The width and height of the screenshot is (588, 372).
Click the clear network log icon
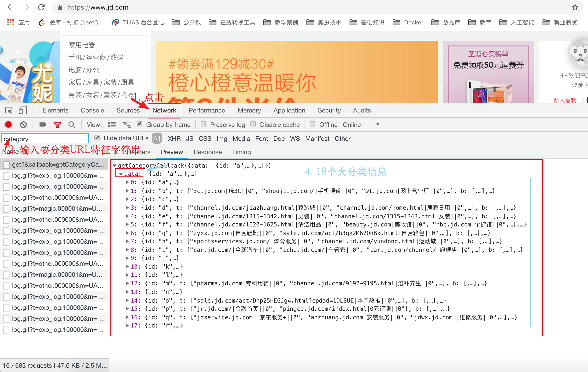[23, 125]
